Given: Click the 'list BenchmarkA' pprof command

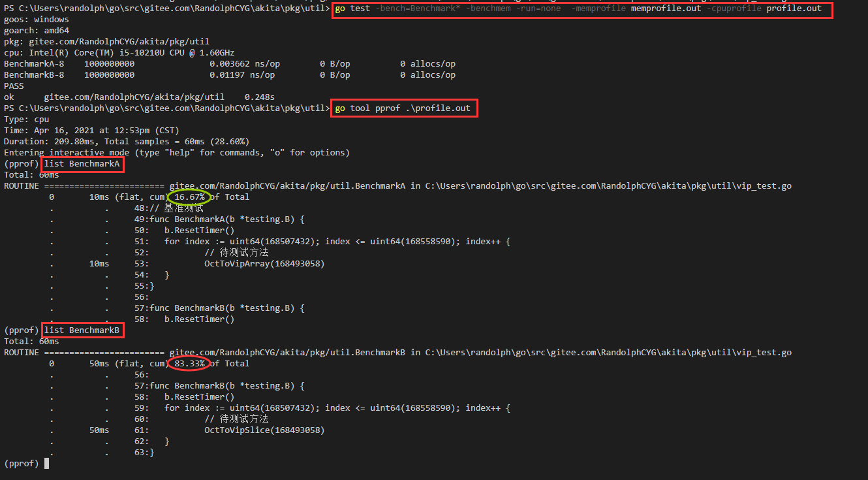Looking at the screenshot, I should coord(82,164).
